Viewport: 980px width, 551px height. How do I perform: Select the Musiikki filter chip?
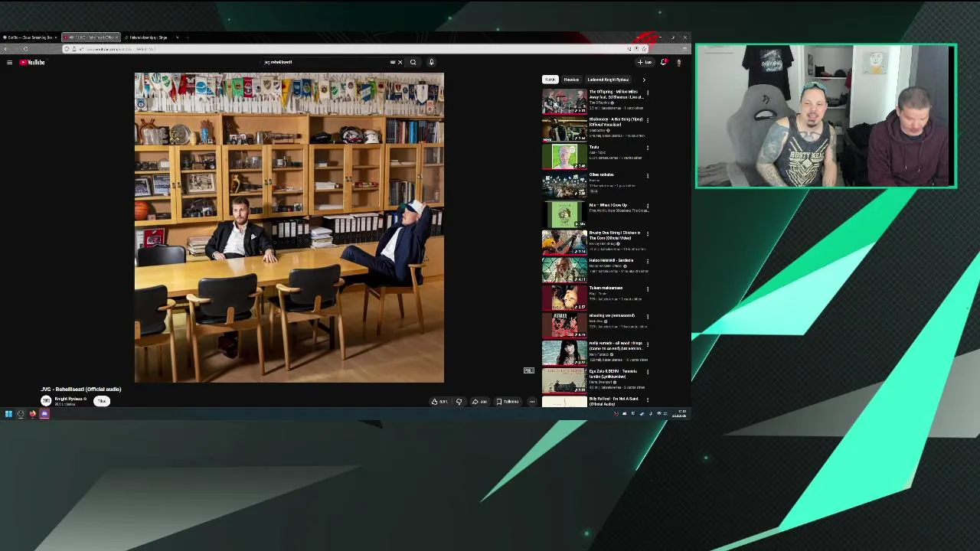571,80
